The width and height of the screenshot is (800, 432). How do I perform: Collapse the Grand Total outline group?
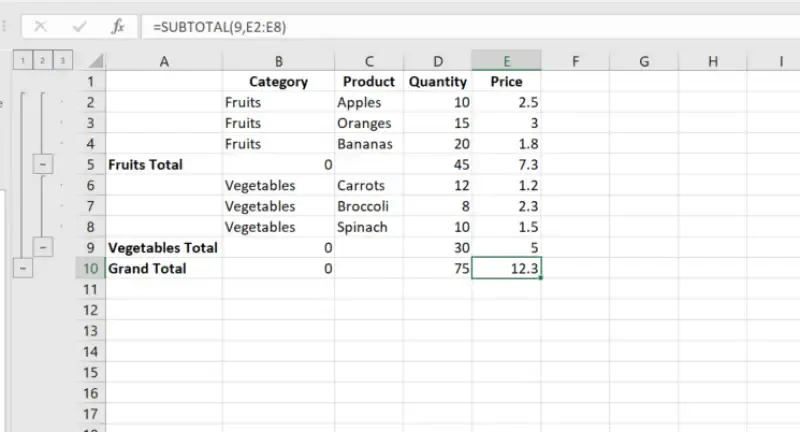point(23,269)
